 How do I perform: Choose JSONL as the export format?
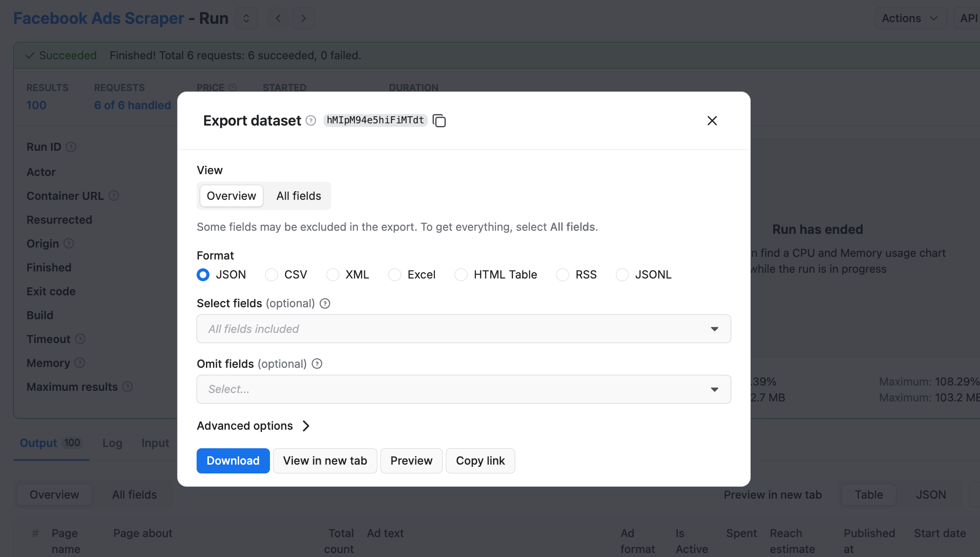(622, 275)
